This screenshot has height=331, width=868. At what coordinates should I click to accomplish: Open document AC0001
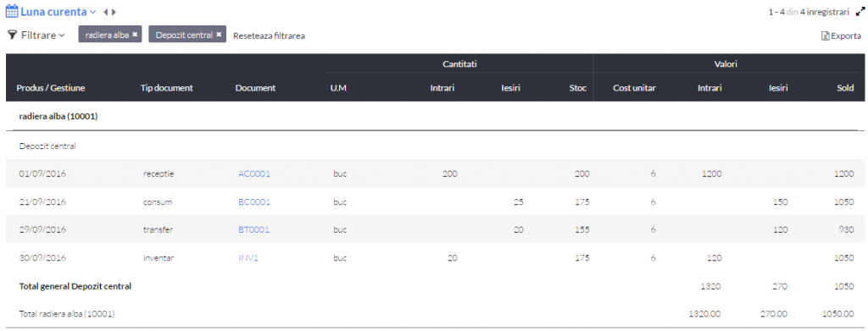254,174
